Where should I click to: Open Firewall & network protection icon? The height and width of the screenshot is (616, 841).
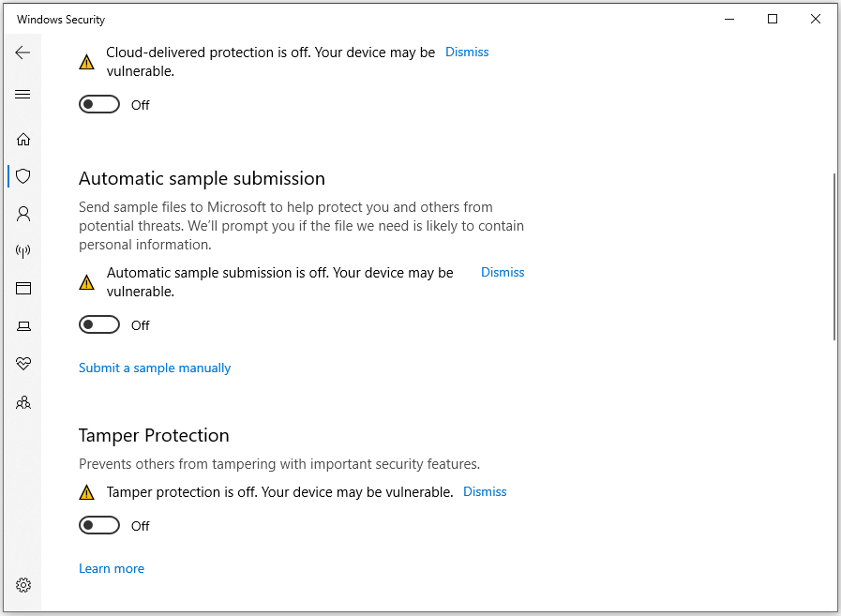click(x=23, y=251)
